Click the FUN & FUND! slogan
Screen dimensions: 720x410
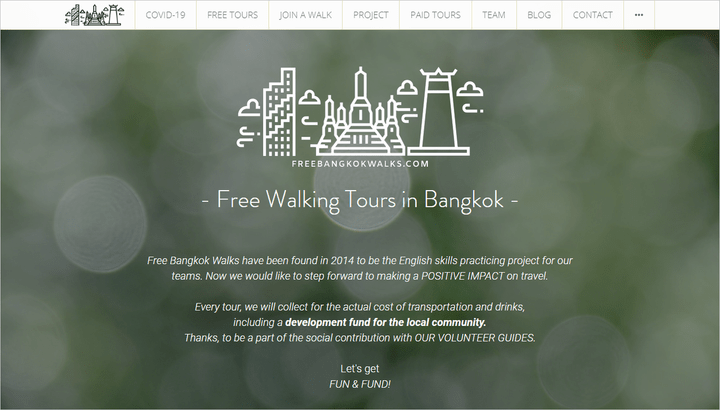pyautogui.click(x=360, y=384)
